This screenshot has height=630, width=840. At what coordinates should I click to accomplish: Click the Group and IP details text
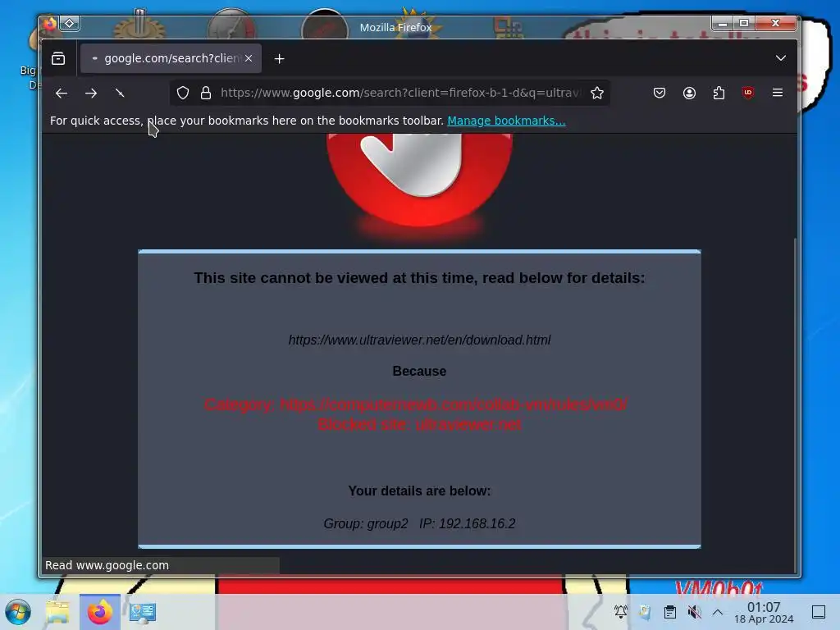click(419, 523)
